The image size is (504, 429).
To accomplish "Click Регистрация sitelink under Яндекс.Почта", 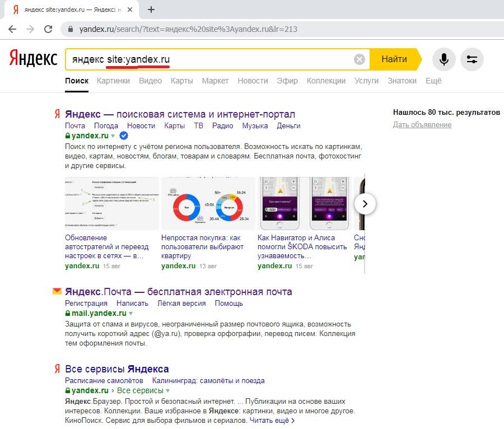I will [86, 304].
